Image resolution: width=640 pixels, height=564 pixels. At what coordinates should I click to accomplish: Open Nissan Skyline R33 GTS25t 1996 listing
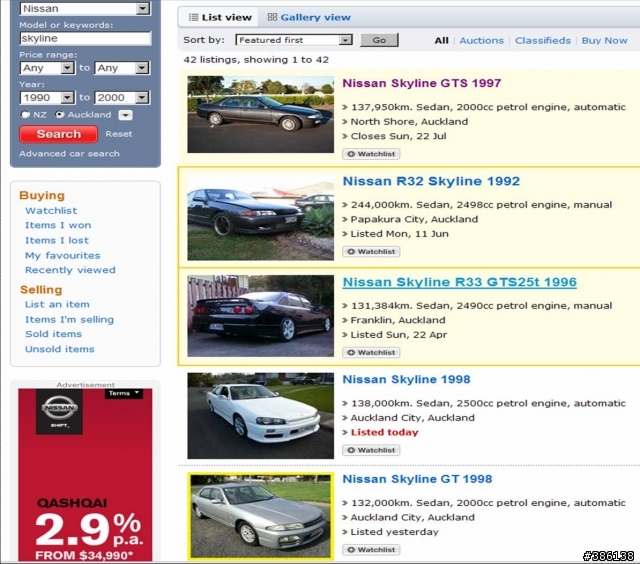460,282
